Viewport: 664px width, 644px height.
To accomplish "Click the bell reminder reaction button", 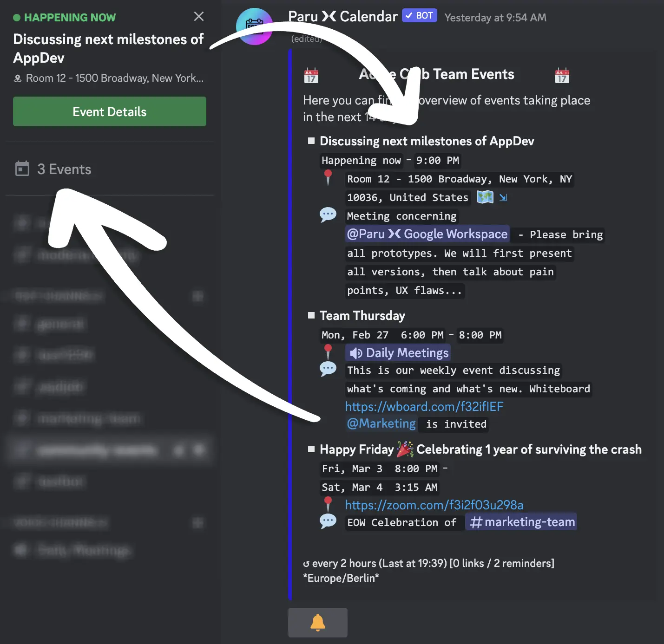I will pyautogui.click(x=318, y=622).
